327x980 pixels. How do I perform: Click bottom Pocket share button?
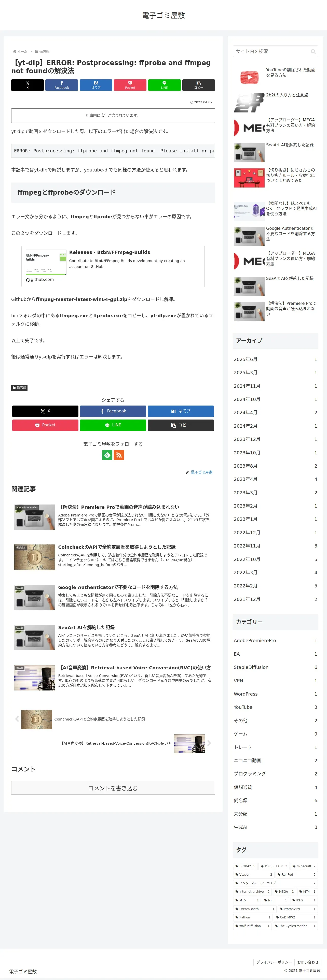(45, 425)
